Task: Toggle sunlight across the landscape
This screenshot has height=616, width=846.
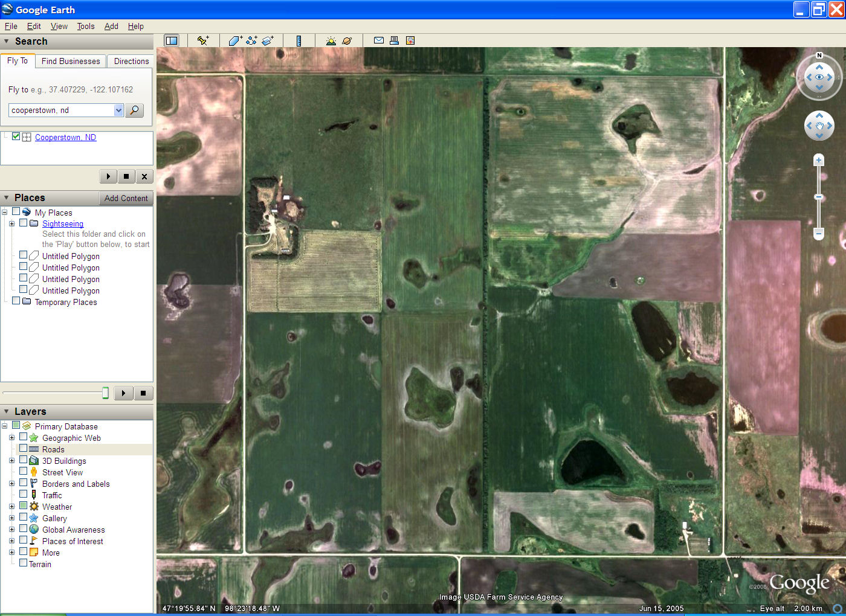Action: 331,40
